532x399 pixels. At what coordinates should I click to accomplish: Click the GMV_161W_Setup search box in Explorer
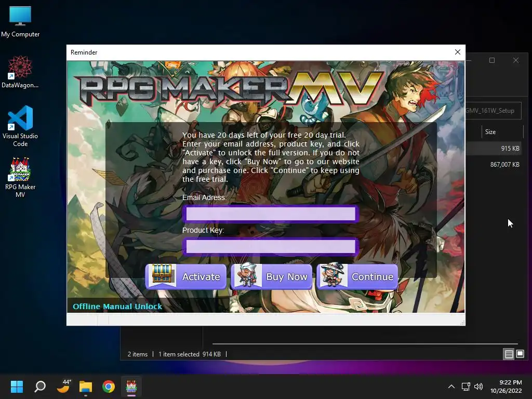(494, 111)
